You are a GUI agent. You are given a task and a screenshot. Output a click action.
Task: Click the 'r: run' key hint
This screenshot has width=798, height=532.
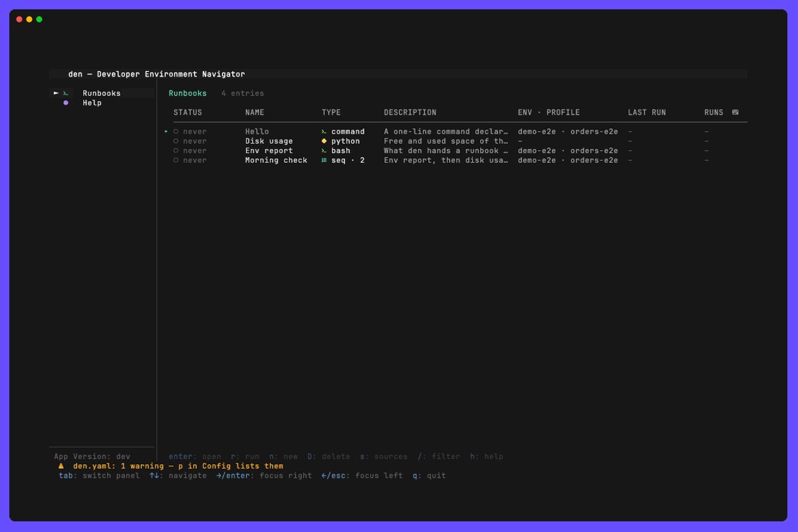[x=245, y=457]
